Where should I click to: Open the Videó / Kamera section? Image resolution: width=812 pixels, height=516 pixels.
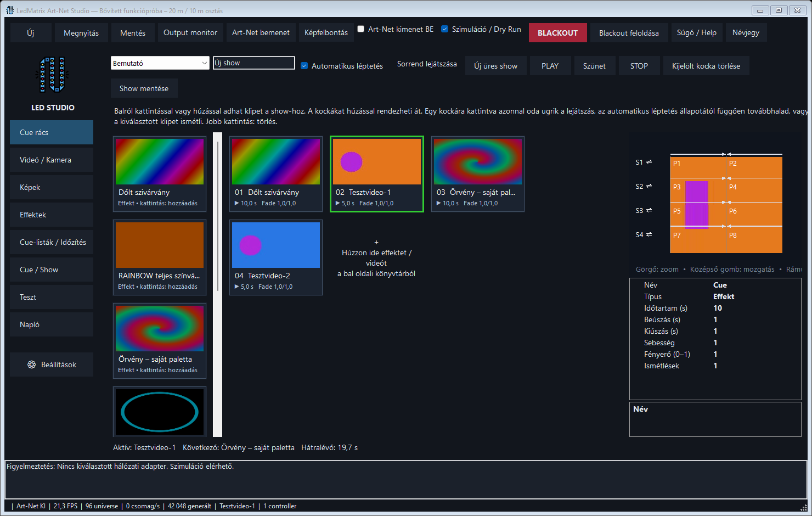click(52, 160)
